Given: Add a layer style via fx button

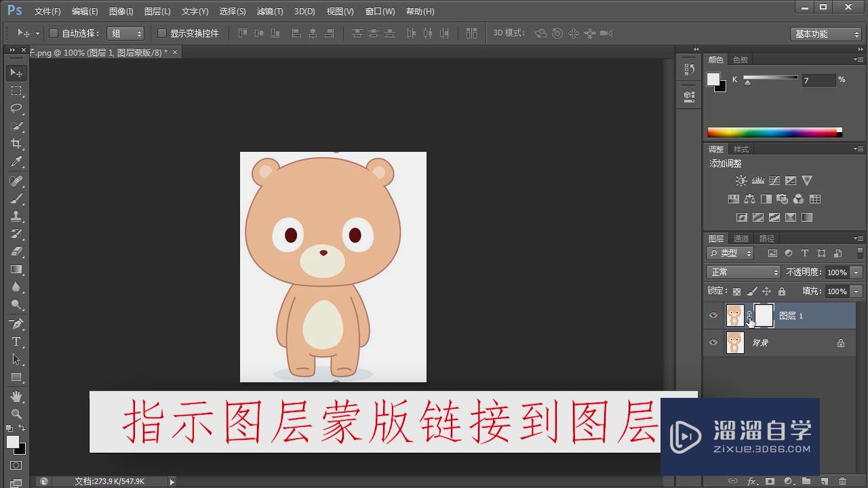Looking at the screenshot, I should coord(751,481).
